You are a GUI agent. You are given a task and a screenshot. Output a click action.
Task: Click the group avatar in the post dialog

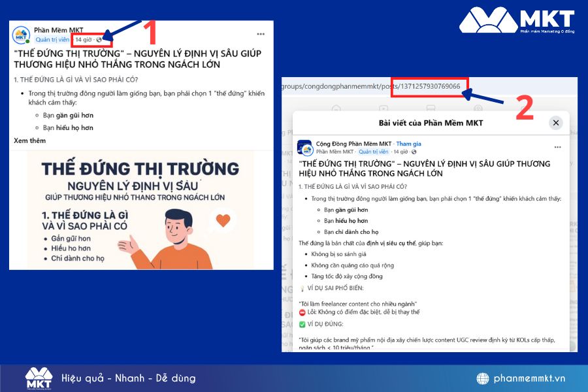(x=305, y=148)
